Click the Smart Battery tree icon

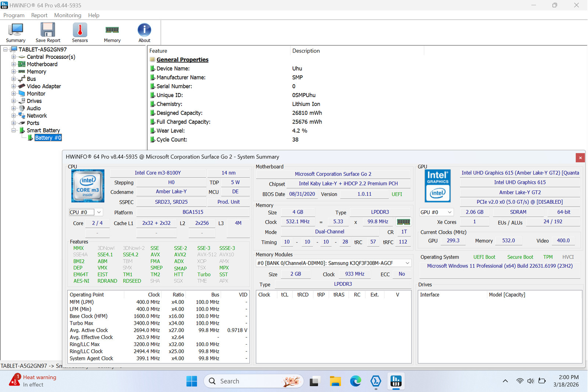pyautogui.click(x=22, y=131)
